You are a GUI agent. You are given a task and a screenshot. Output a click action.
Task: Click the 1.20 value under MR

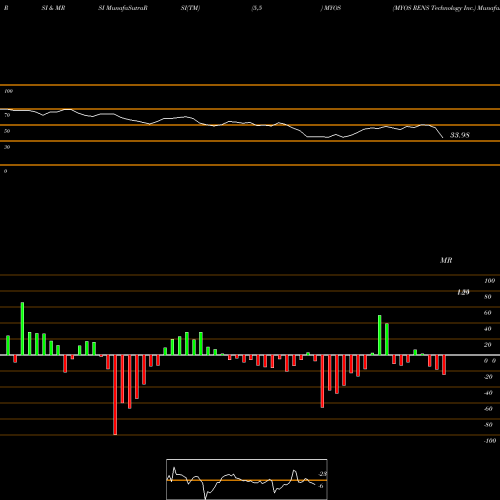pos(463,292)
